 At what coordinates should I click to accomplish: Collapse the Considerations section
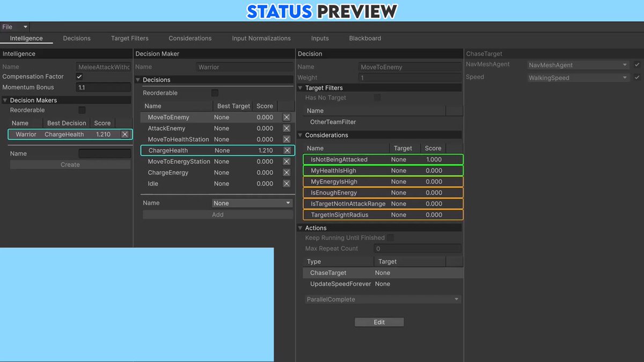click(301, 135)
